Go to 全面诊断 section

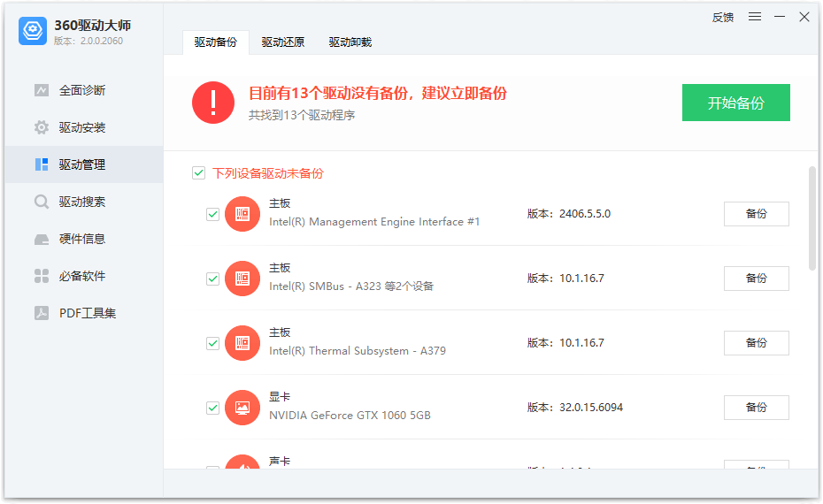tap(84, 90)
